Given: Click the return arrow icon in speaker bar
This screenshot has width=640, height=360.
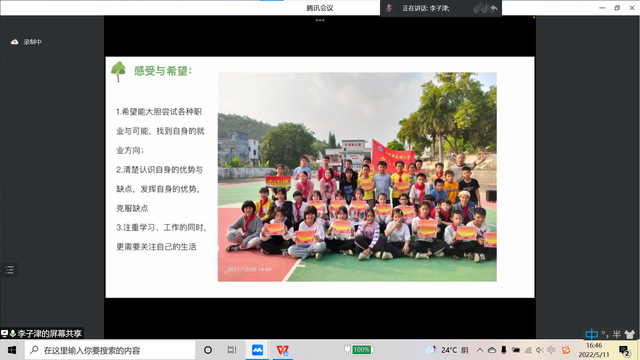Looking at the screenshot, I should click(x=494, y=8).
